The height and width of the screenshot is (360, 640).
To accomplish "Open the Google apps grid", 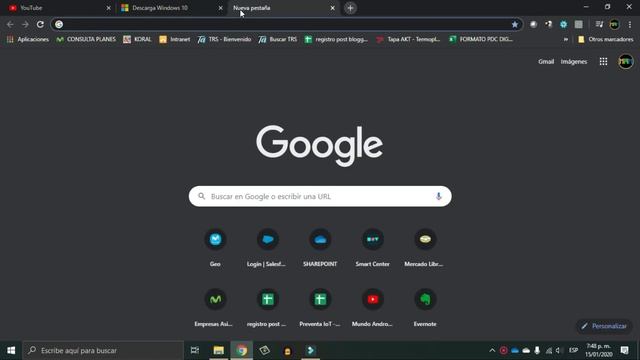I will point(603,62).
